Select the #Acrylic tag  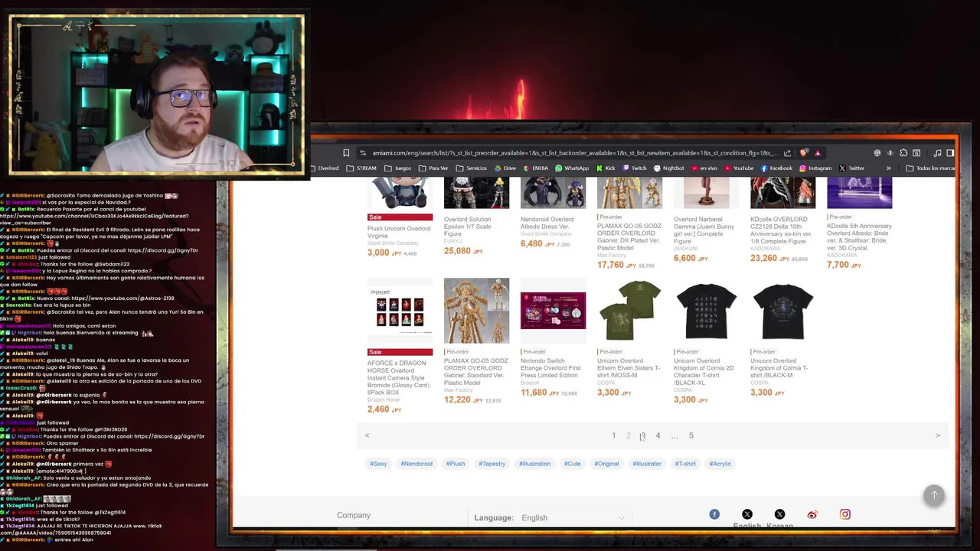(720, 464)
